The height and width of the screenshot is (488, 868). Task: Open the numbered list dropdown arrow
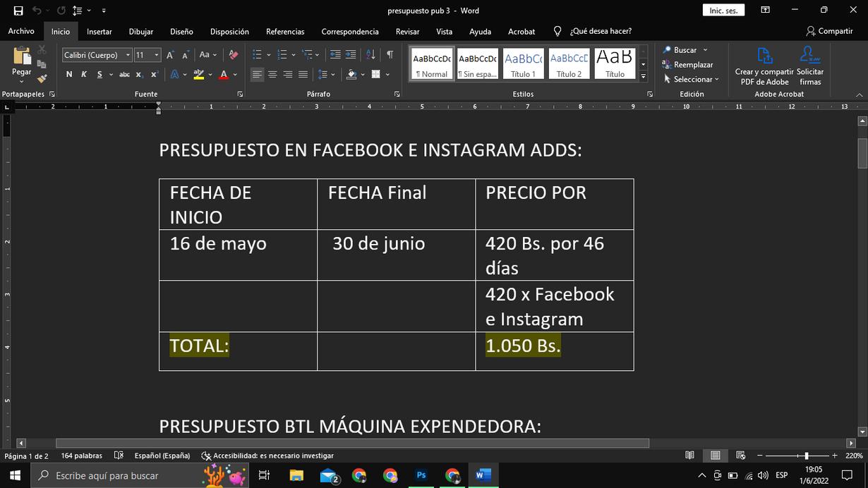pyautogui.click(x=294, y=55)
